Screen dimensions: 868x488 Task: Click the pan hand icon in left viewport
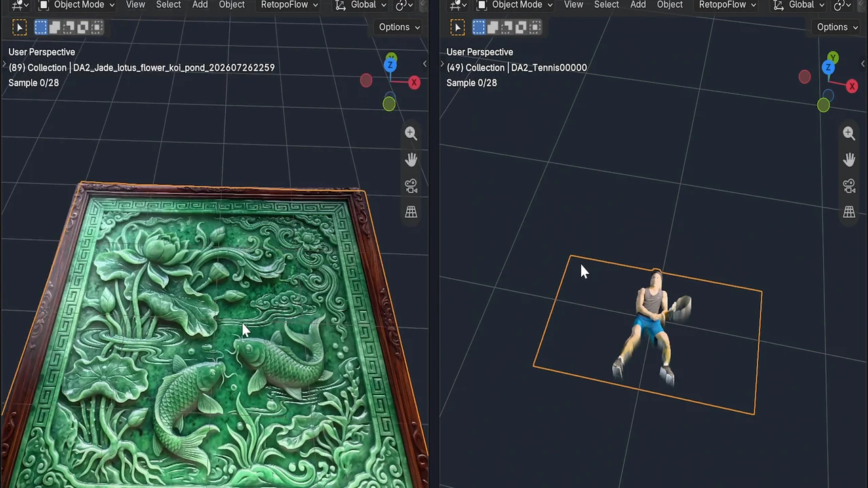pos(411,160)
